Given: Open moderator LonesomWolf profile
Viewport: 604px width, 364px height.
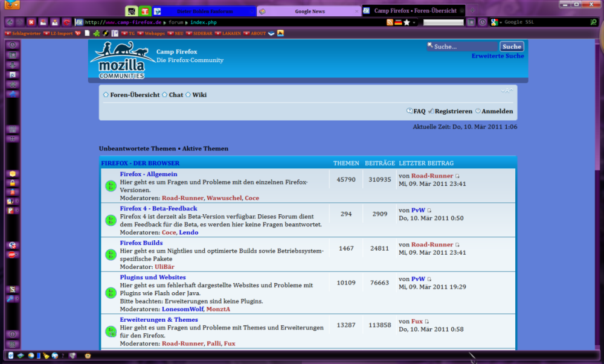Looking at the screenshot, I should click(182, 309).
